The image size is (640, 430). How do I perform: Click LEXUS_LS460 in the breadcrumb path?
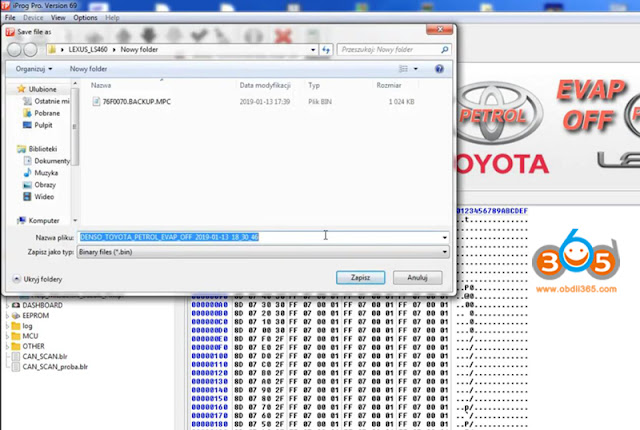(x=88, y=49)
